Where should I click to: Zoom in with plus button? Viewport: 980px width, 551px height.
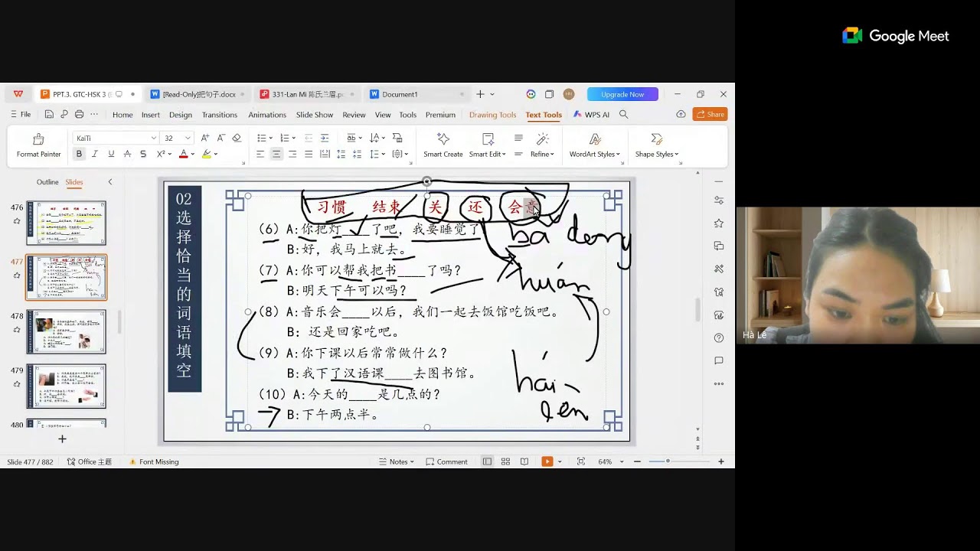point(720,461)
